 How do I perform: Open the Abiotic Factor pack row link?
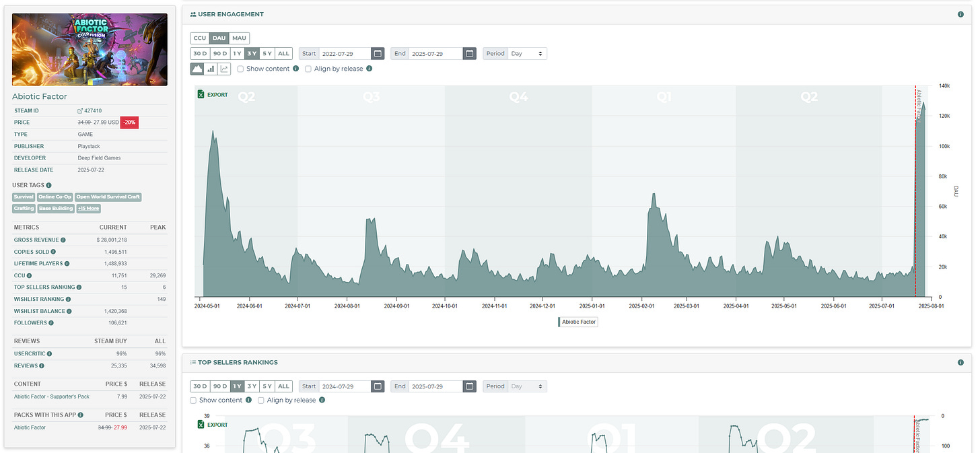click(30, 427)
